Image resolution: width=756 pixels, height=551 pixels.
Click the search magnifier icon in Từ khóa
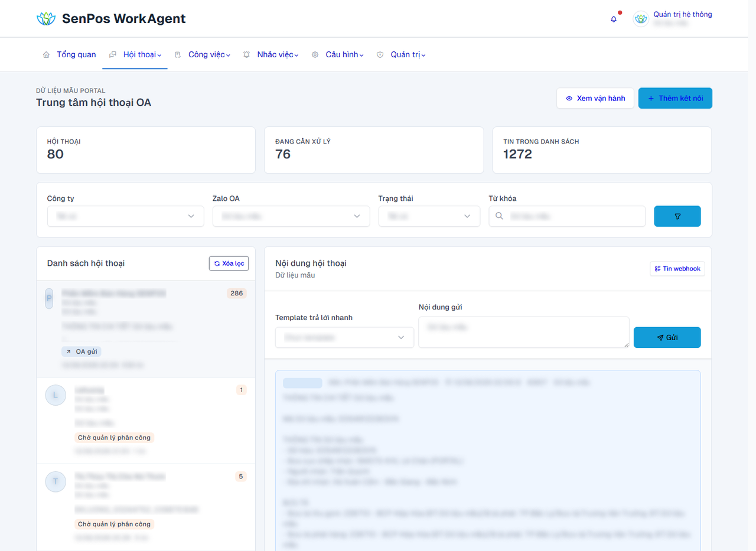coord(500,216)
